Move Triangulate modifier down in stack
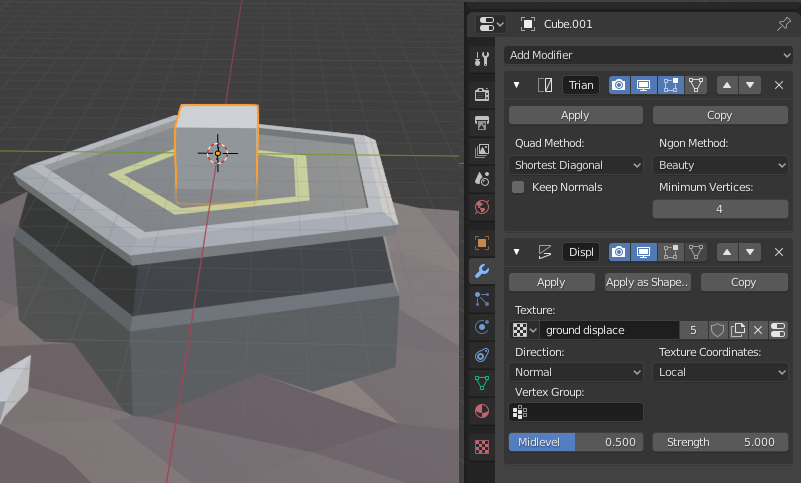Screen dimensions: 801x483 750,85
